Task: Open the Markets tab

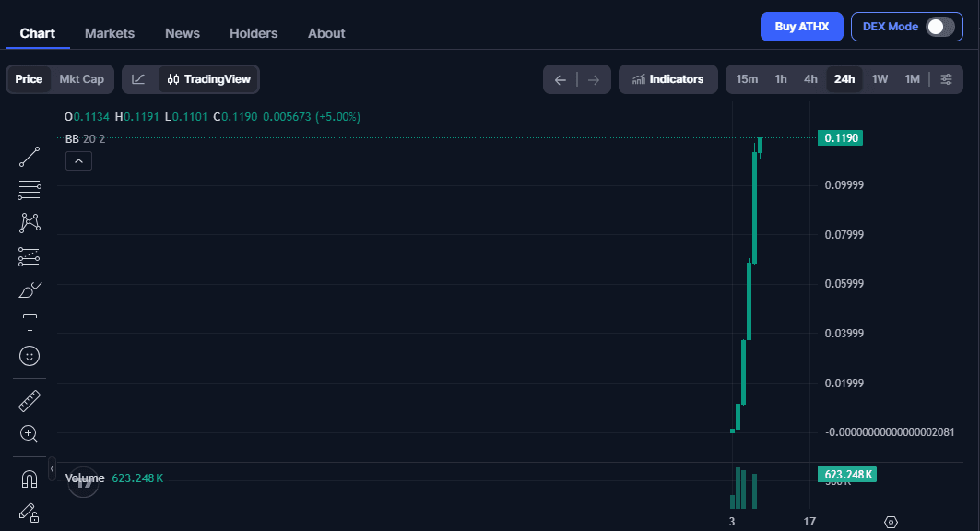Action: [x=110, y=33]
